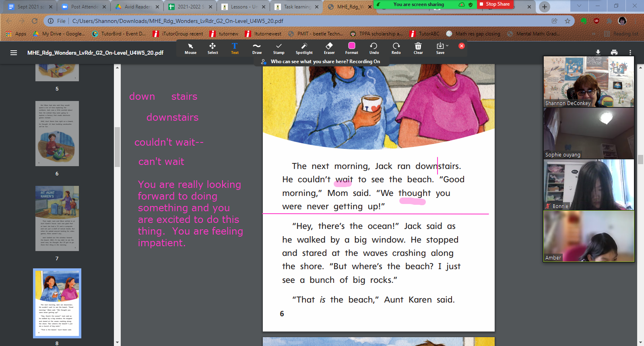Open a new browser tab
The width and height of the screenshot is (644, 346).
point(544,7)
